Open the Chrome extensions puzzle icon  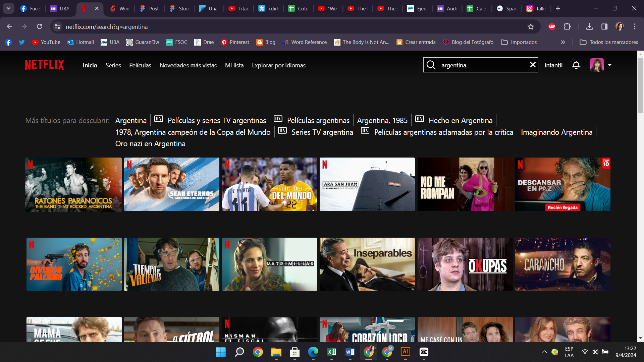click(567, 26)
